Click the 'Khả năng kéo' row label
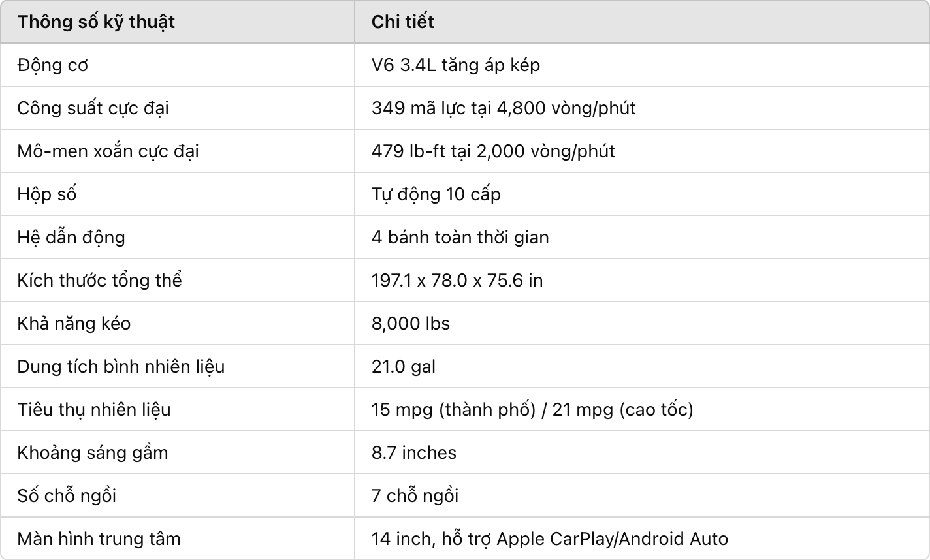 tap(74, 324)
